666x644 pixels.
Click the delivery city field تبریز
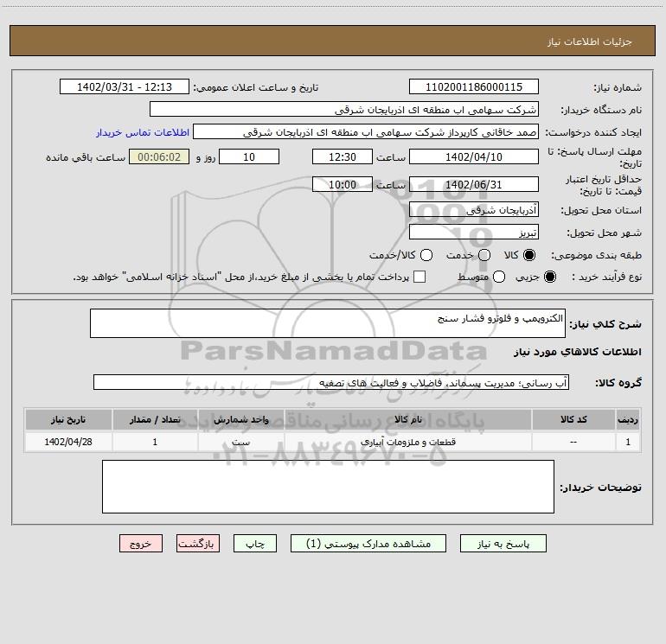click(474, 232)
